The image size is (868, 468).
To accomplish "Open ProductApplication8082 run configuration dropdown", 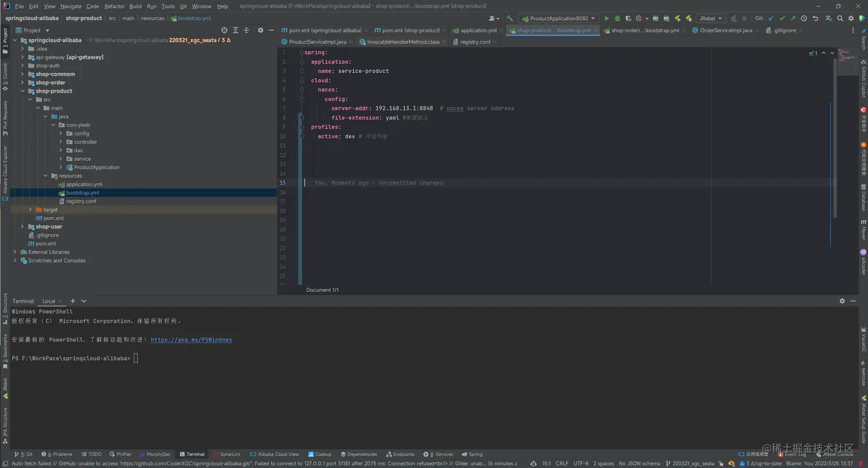I will [559, 18].
